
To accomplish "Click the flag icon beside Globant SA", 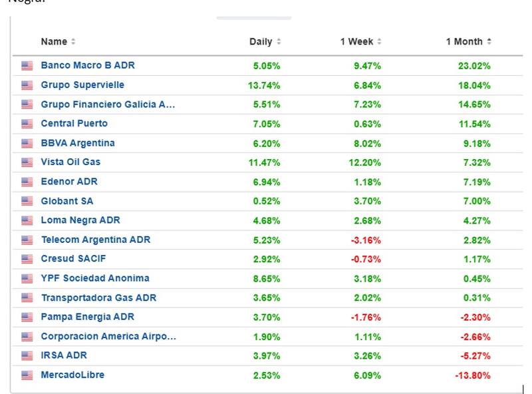I will pos(27,201).
